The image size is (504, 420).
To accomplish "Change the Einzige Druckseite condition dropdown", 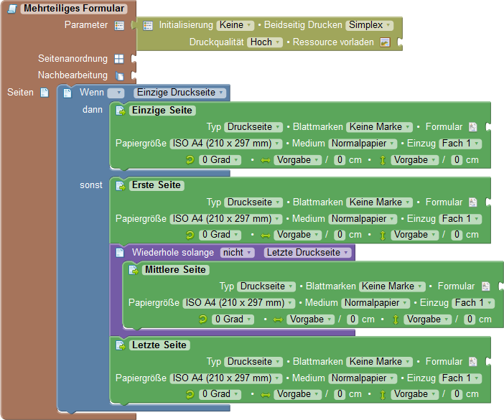I will [180, 93].
